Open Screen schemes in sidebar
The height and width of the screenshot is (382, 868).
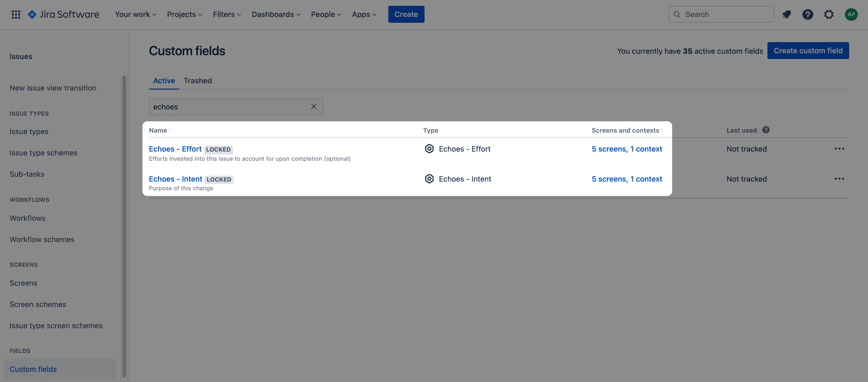pyautogui.click(x=38, y=304)
